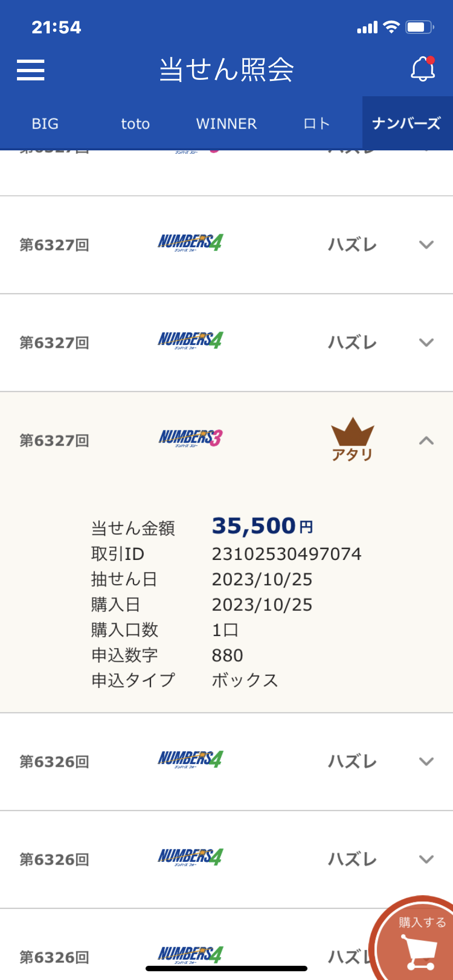This screenshot has width=453, height=980.
Task: Open the hamburger menu
Action: (x=31, y=70)
